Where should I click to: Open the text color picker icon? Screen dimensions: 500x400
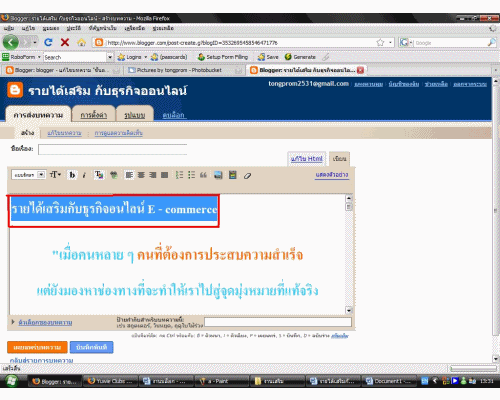(x=99, y=175)
